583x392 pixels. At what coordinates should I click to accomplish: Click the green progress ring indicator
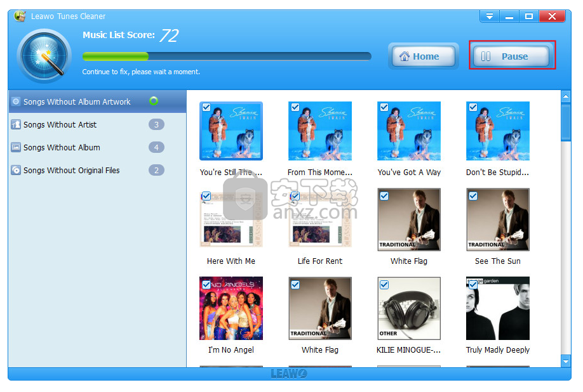tap(154, 101)
